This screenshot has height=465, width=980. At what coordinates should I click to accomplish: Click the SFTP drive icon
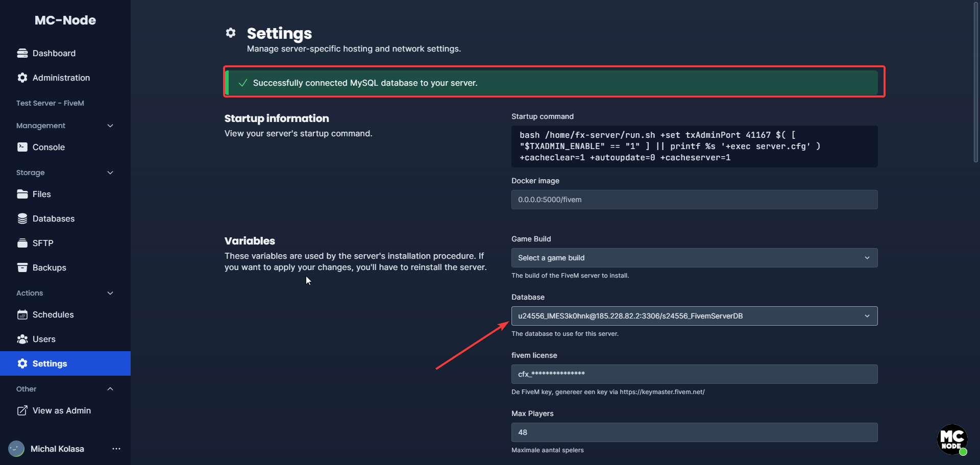22,243
